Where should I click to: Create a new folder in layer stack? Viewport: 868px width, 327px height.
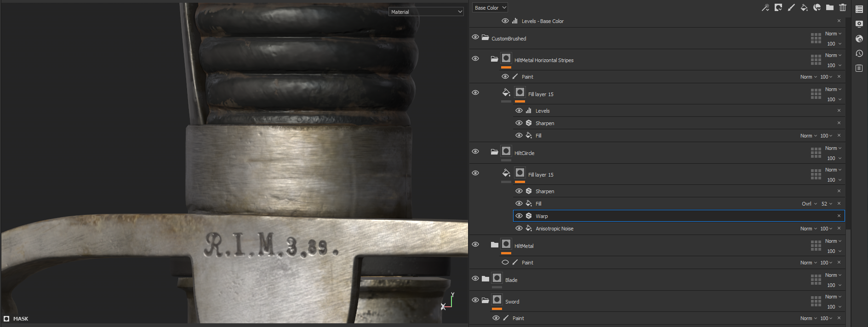pos(830,7)
